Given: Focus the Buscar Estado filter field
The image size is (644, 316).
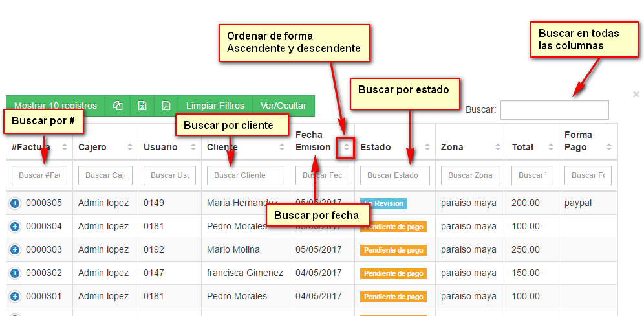Looking at the screenshot, I should [x=394, y=175].
